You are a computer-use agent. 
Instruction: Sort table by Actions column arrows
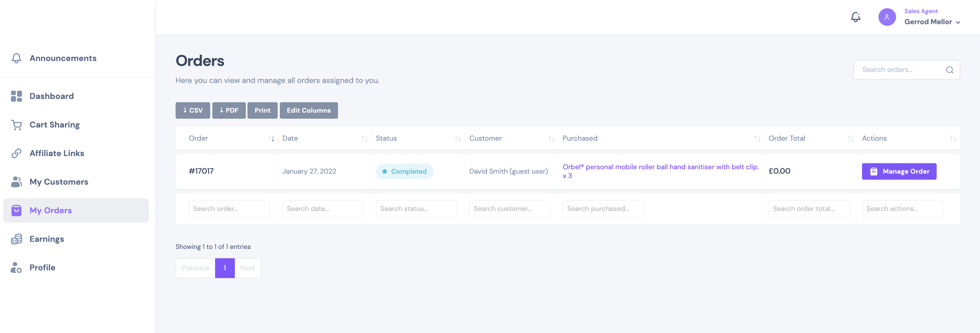(x=953, y=138)
